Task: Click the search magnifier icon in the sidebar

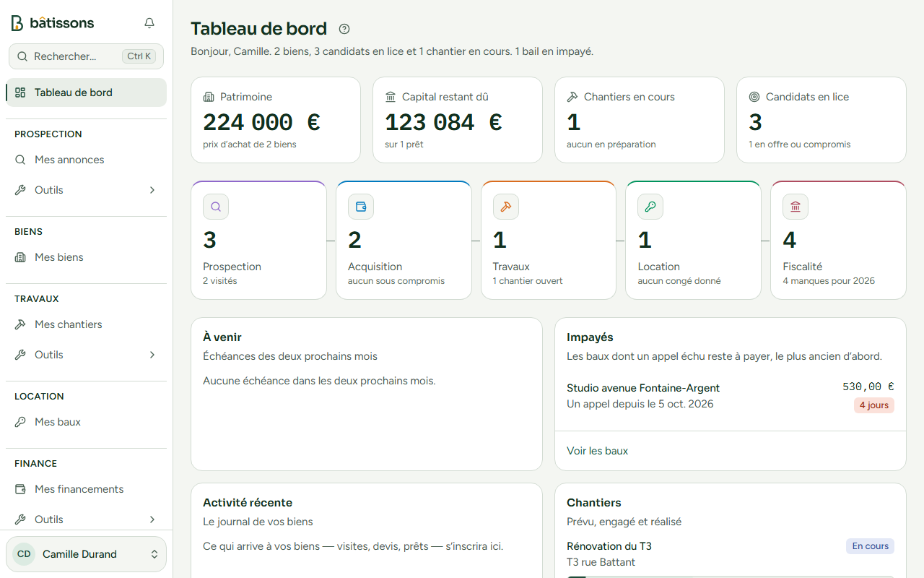Action: [22, 56]
